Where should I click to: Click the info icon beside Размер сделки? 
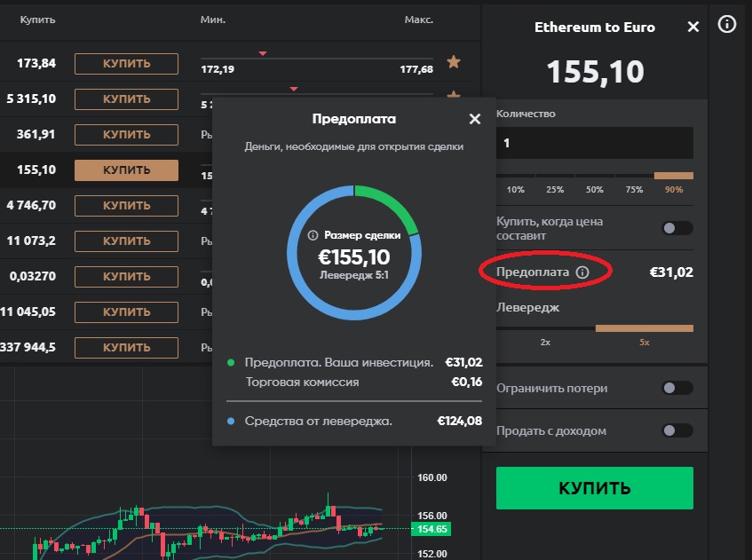point(313,236)
